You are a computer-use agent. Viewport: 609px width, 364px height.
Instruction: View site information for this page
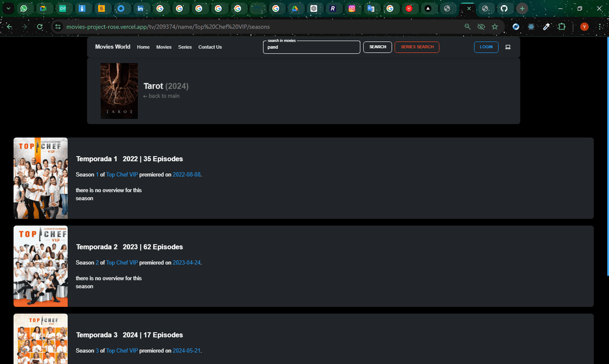point(58,27)
